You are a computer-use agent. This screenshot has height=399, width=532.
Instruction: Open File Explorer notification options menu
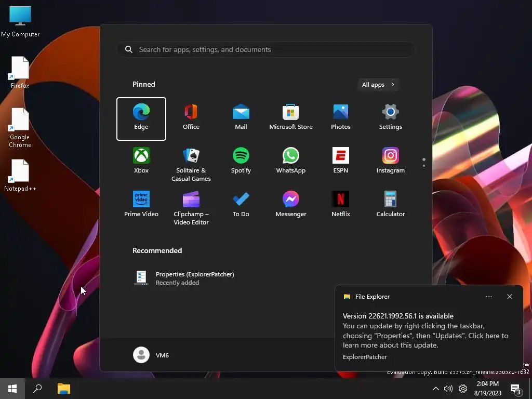(x=488, y=297)
